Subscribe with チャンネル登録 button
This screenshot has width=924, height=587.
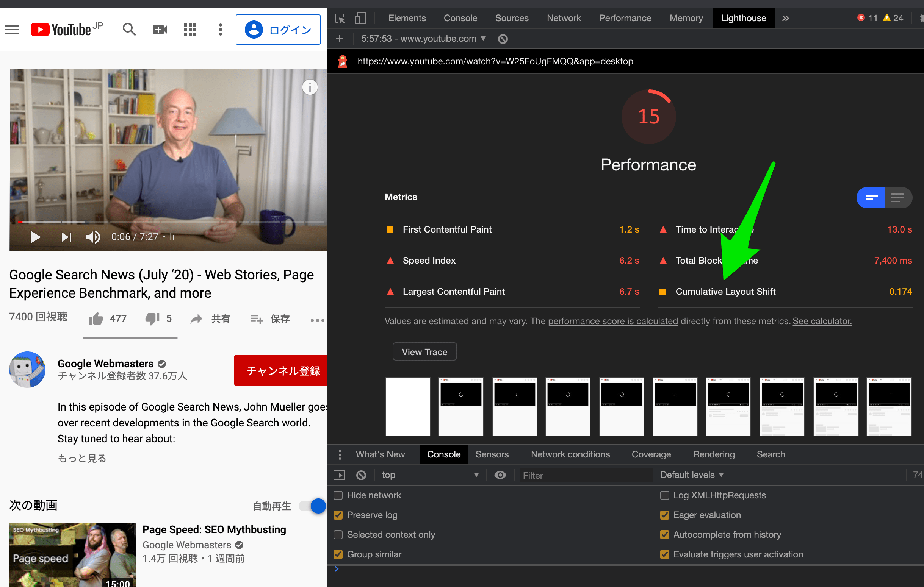click(x=280, y=370)
